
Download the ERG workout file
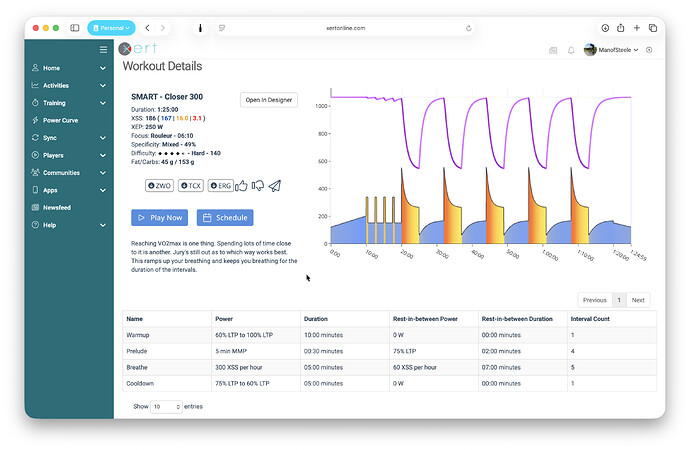click(220, 186)
